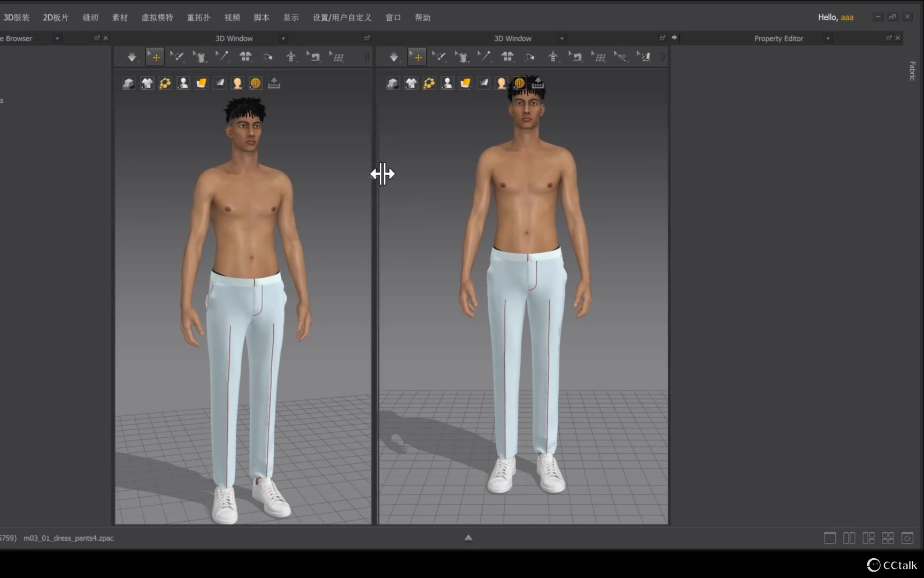Open the 重拓扑 menu
This screenshot has height=578, width=924.
[x=198, y=18]
